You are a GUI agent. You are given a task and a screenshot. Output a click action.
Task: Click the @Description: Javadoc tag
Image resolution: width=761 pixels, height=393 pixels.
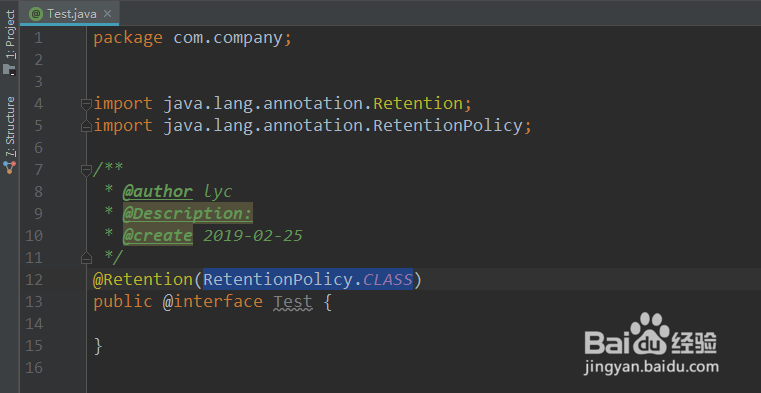pos(188,213)
